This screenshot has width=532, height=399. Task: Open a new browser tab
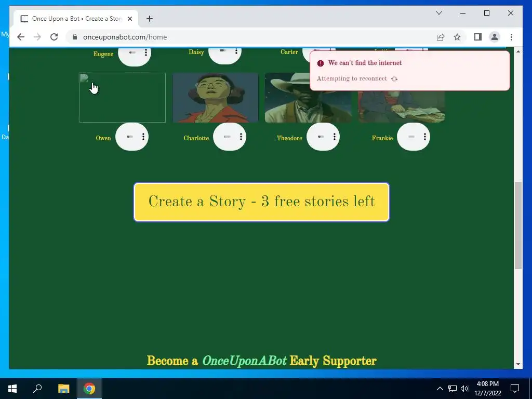tap(149, 19)
